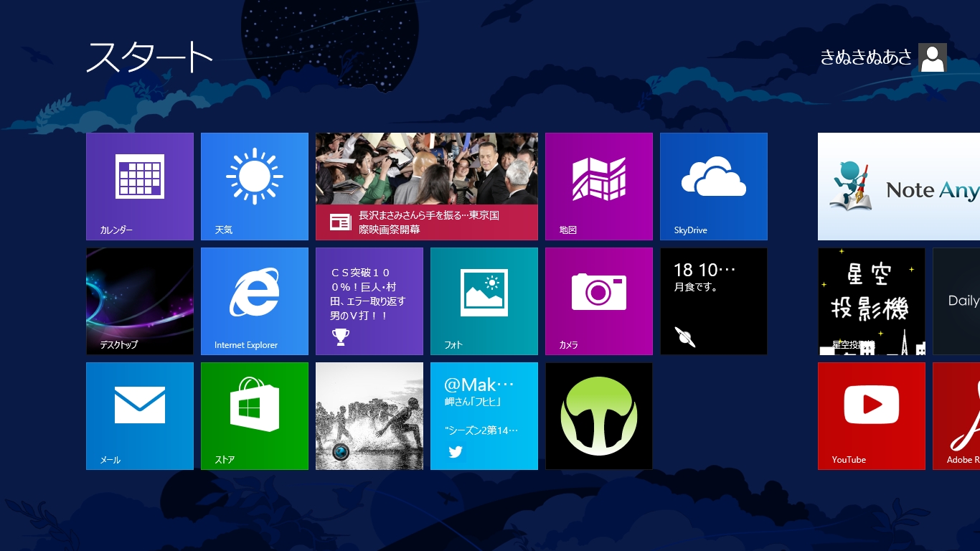
Task: Click the user account picture
Action: click(932, 57)
